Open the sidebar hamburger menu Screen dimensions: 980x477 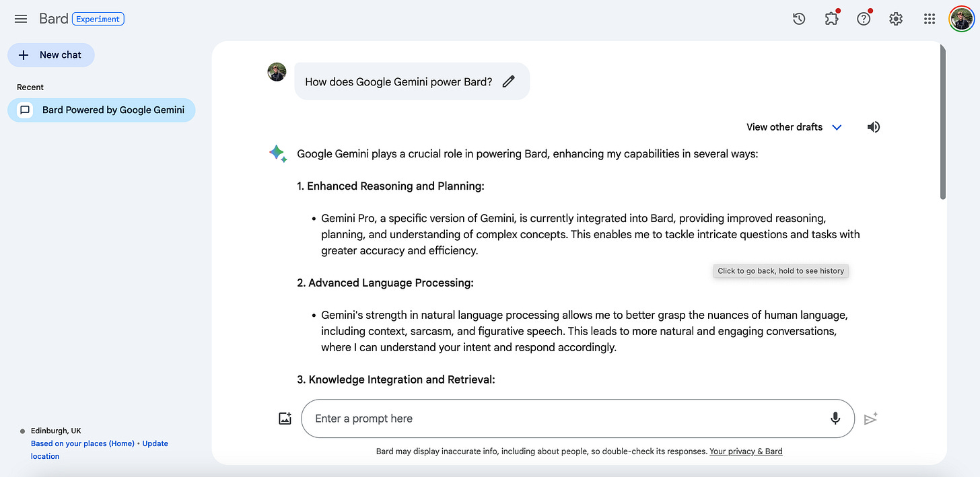click(x=20, y=18)
